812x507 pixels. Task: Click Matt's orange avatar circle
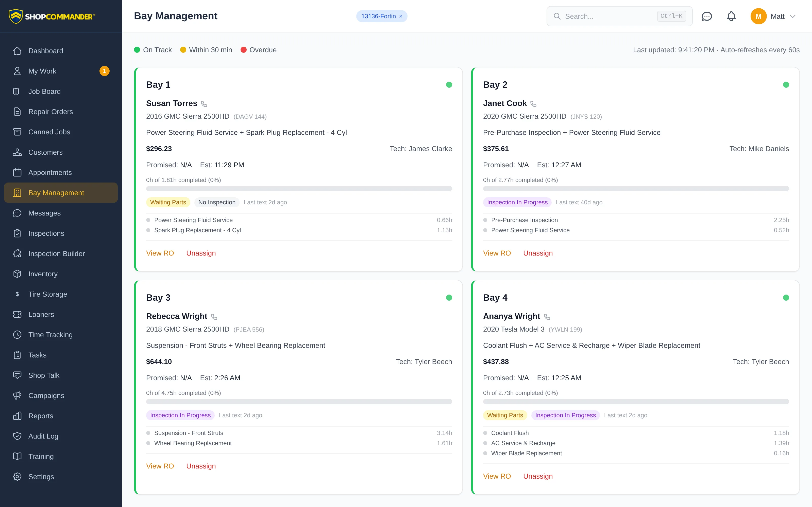(x=758, y=16)
